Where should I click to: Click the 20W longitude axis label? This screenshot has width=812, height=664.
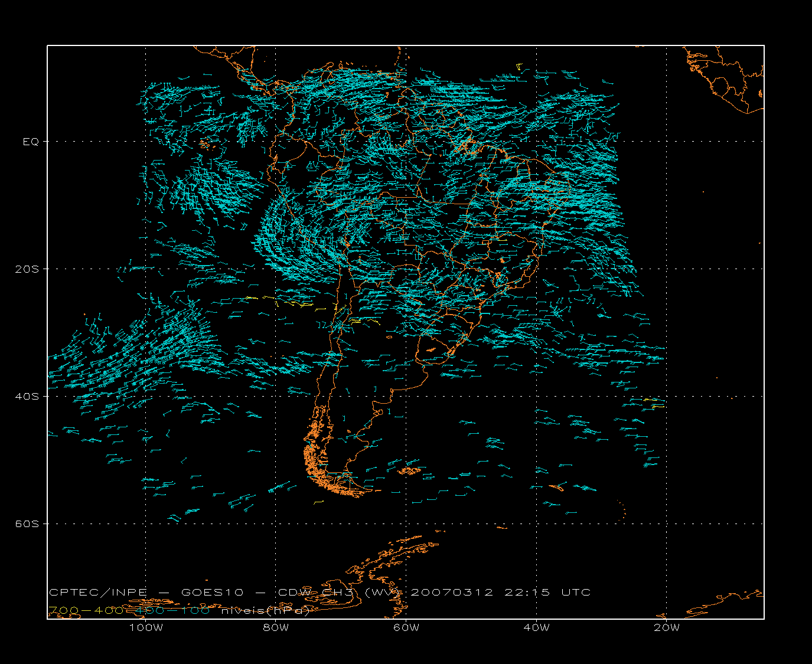tap(667, 627)
